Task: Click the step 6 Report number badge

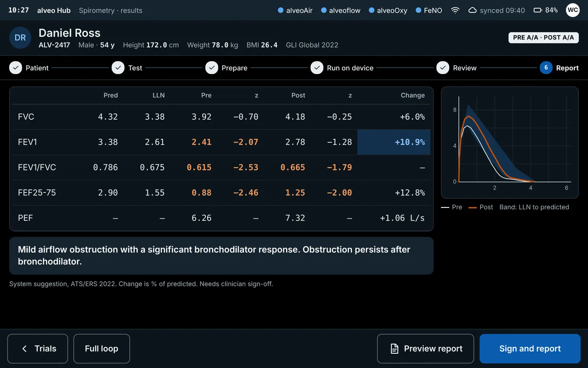Action: (546, 68)
